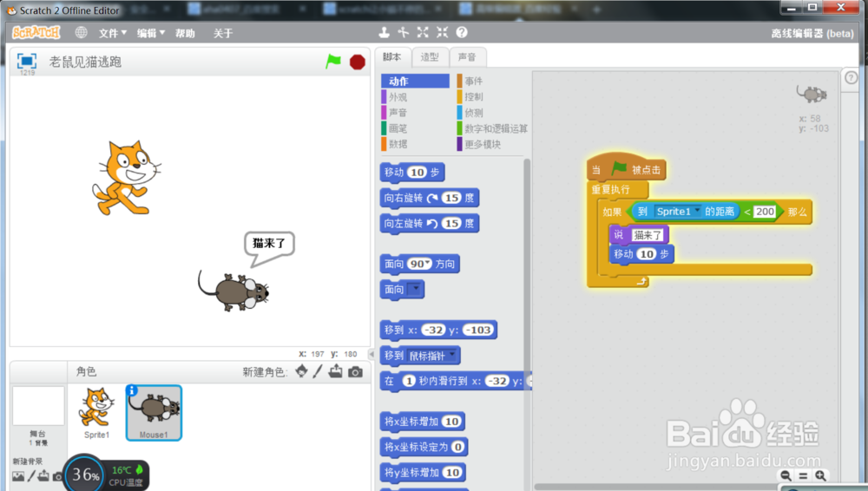This screenshot has width=868, height=491.
Task: Click the 当绿旗被点击 hat block
Action: (627, 169)
